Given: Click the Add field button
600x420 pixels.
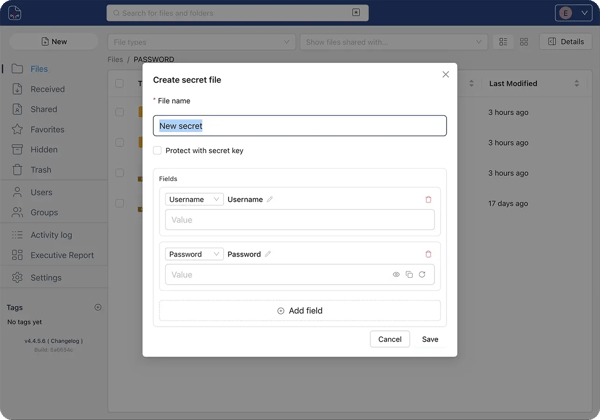Looking at the screenshot, I should 300,311.
